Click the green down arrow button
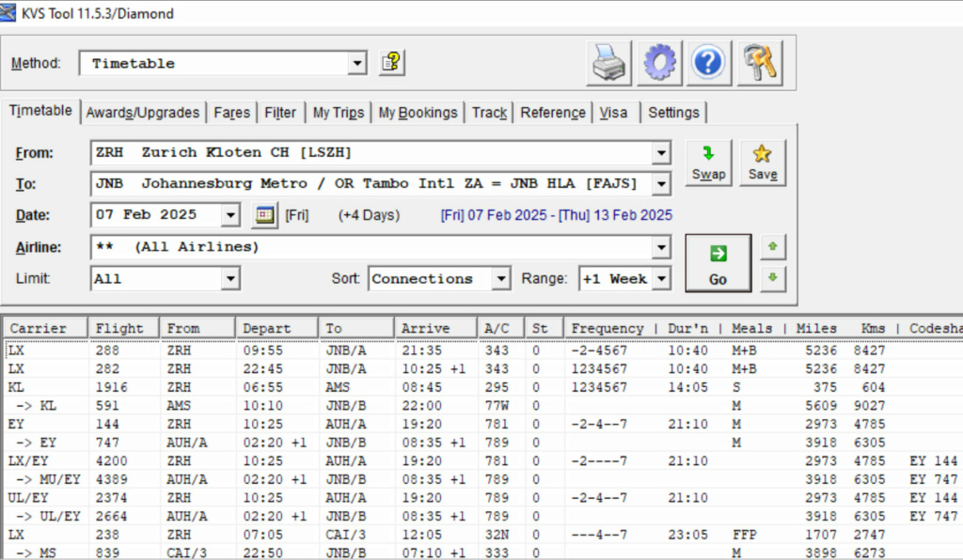Screen dimensions: 963x560 773,278
